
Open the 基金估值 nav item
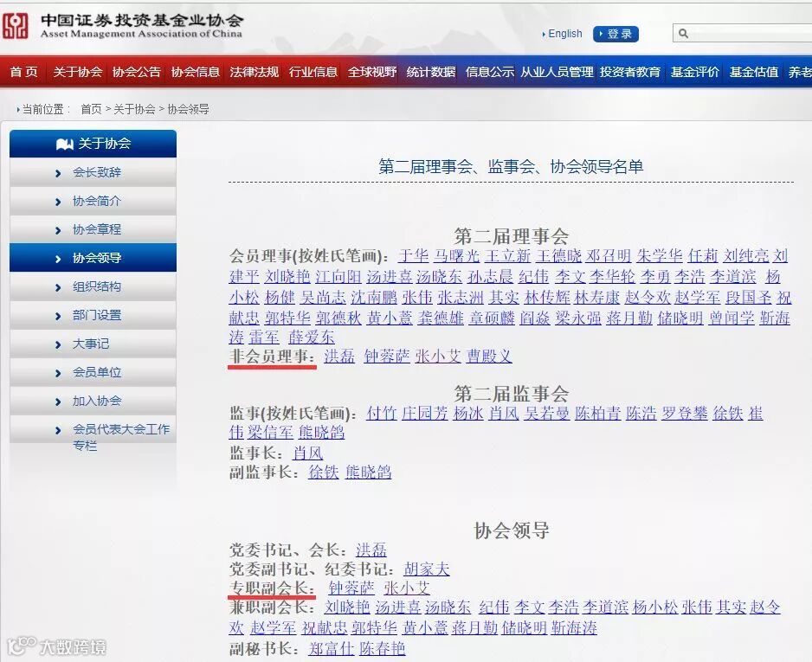[754, 72]
